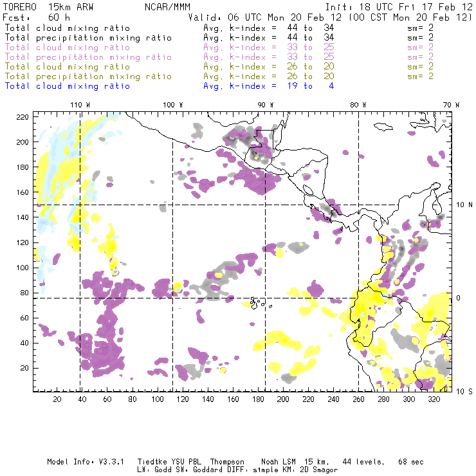The width and height of the screenshot is (476, 476).
Task: Select 'Init: 18 UTC Fri 17 Feb 12'
Action: 399,7
